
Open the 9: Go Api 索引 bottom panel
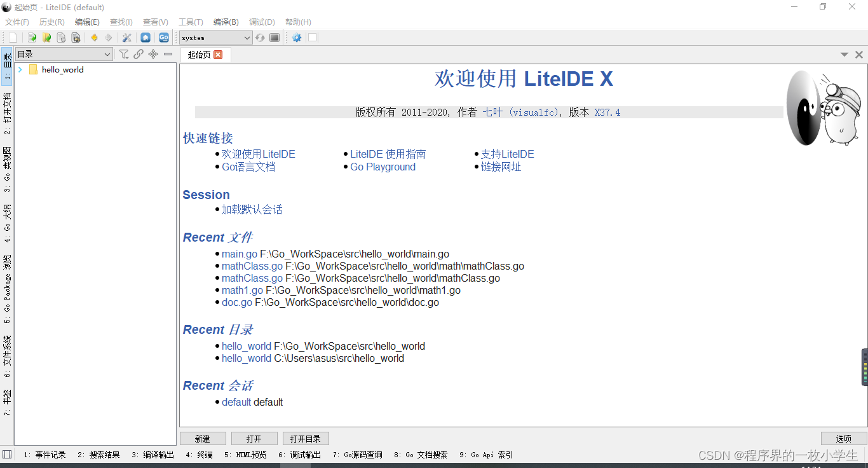pyautogui.click(x=486, y=455)
